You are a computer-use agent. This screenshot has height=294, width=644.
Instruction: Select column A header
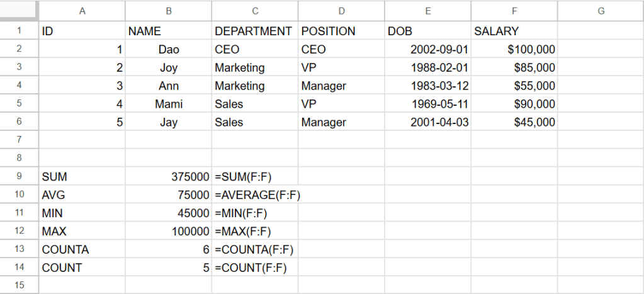coord(82,11)
